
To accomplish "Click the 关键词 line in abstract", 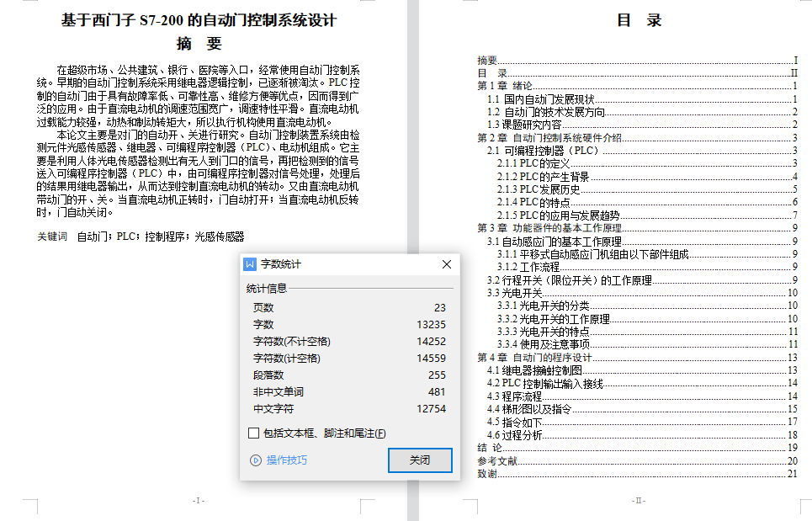I will click(x=141, y=237).
